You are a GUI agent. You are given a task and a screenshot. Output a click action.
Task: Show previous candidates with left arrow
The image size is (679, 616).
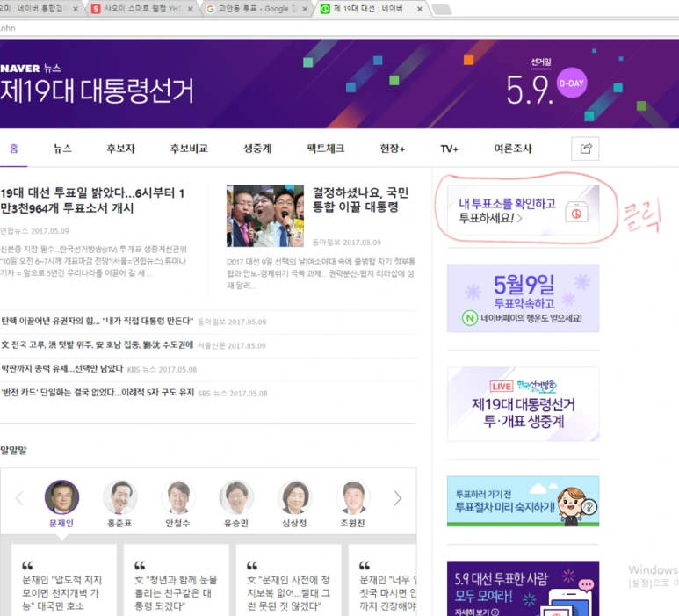[19, 498]
